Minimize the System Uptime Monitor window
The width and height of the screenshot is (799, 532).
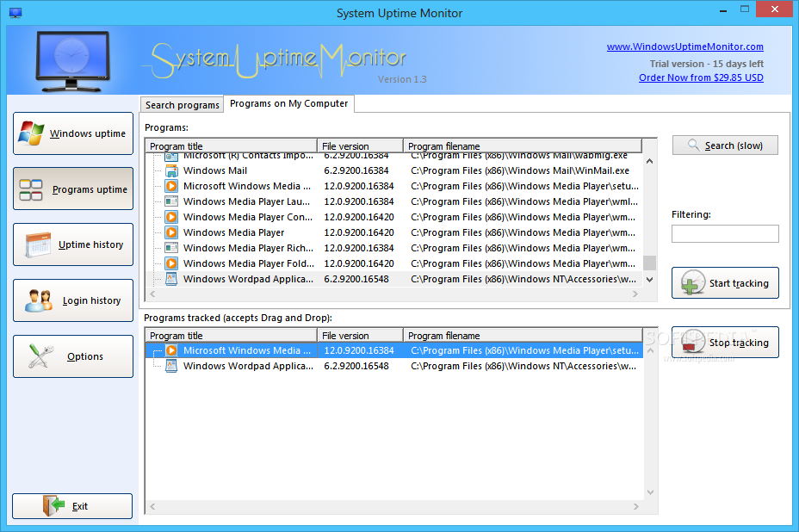coord(723,9)
